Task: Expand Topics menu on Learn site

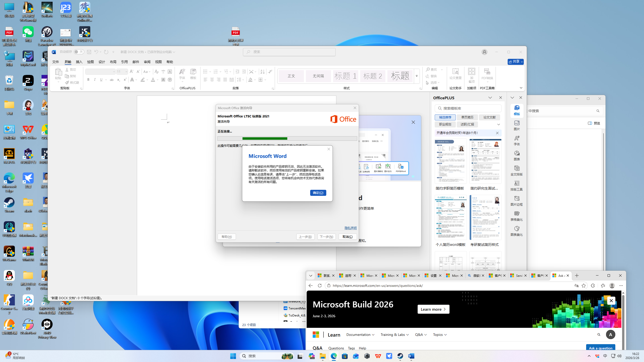Action: point(440,335)
